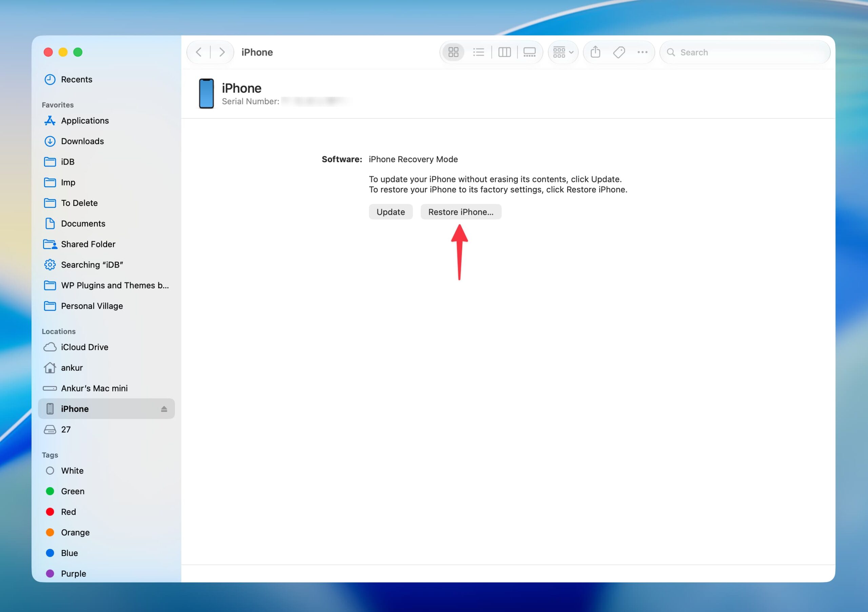The width and height of the screenshot is (868, 612).
Task: Click the Tags section header
Action: tap(50, 455)
